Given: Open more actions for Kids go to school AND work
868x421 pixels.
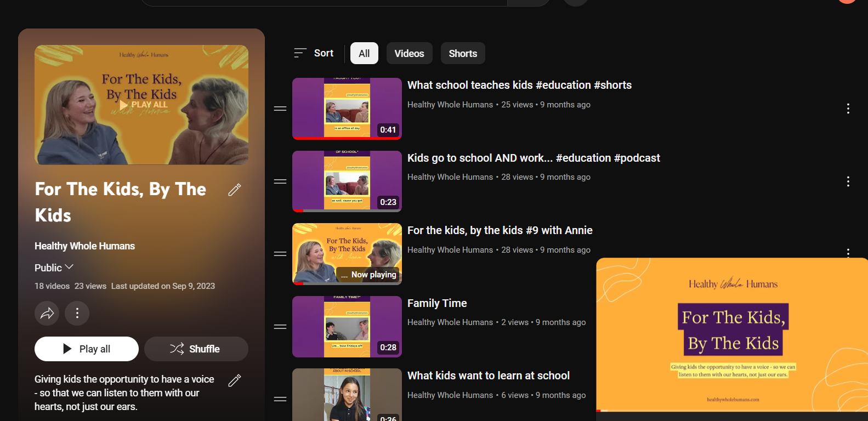Looking at the screenshot, I should 848,181.
